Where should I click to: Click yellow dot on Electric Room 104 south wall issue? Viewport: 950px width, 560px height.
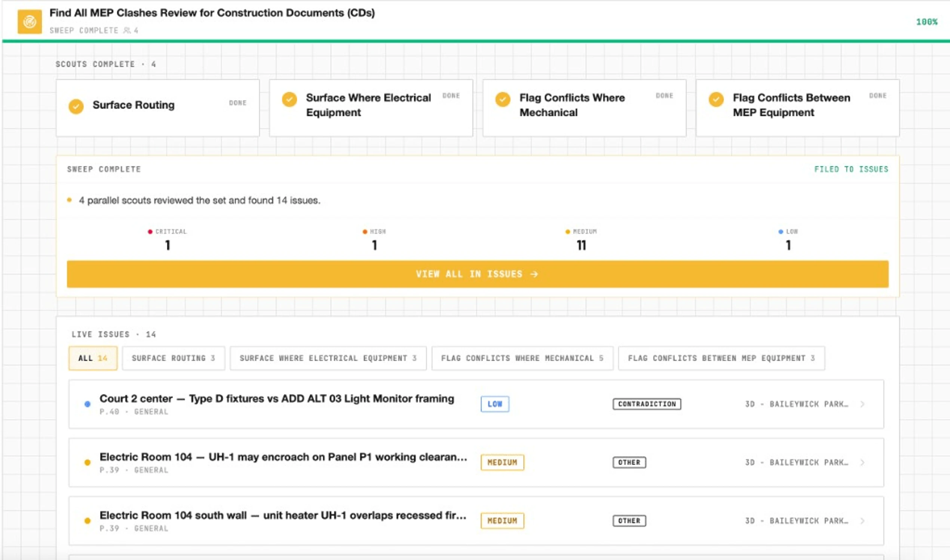87,521
